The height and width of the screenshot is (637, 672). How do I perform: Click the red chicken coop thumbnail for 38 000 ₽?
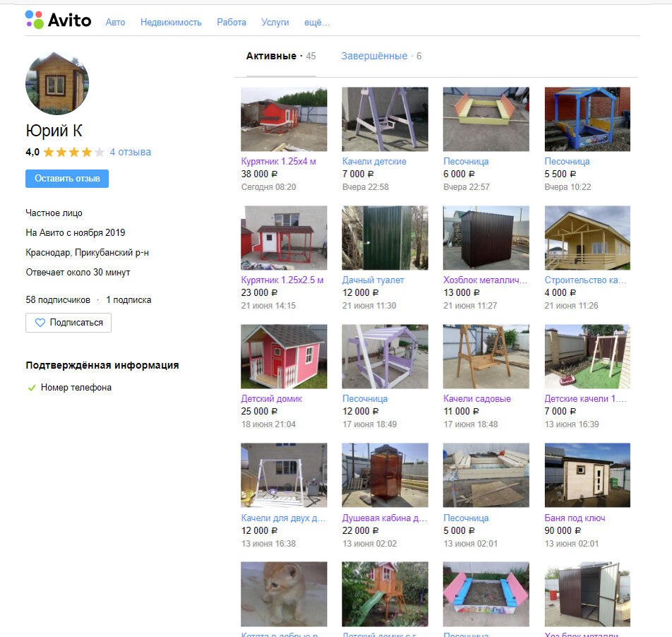pos(284,119)
